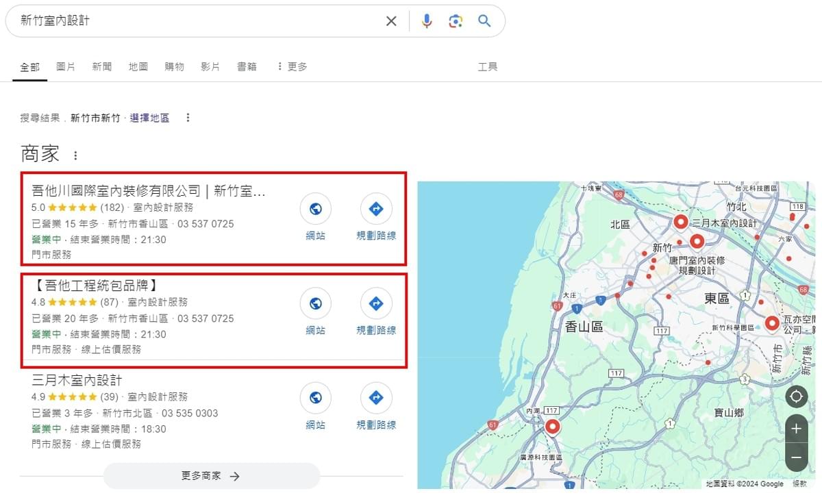Switch to the 新聞 tab
The image size is (822, 504).
pyautogui.click(x=102, y=66)
